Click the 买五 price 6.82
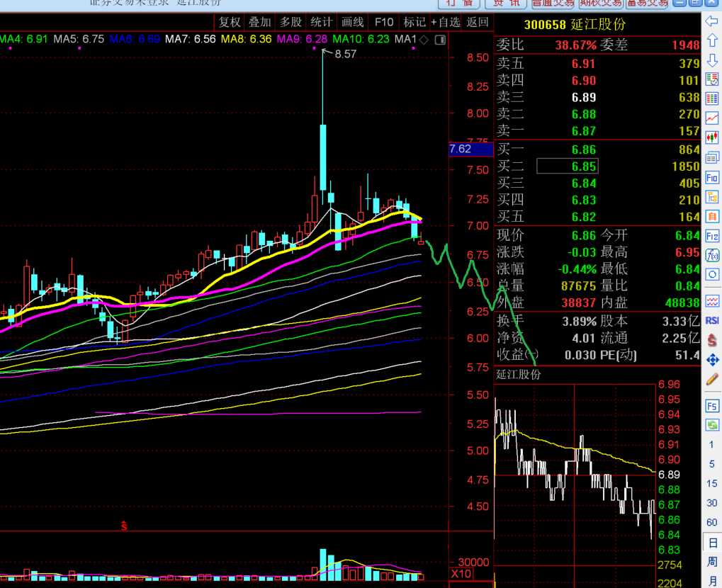The height and width of the screenshot is (588, 722). pos(583,217)
